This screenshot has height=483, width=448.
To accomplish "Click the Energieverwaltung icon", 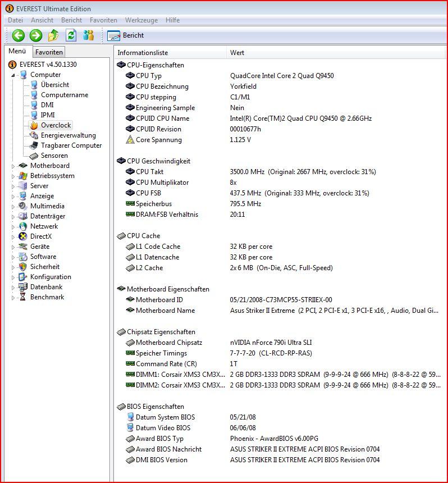I will coord(34,135).
